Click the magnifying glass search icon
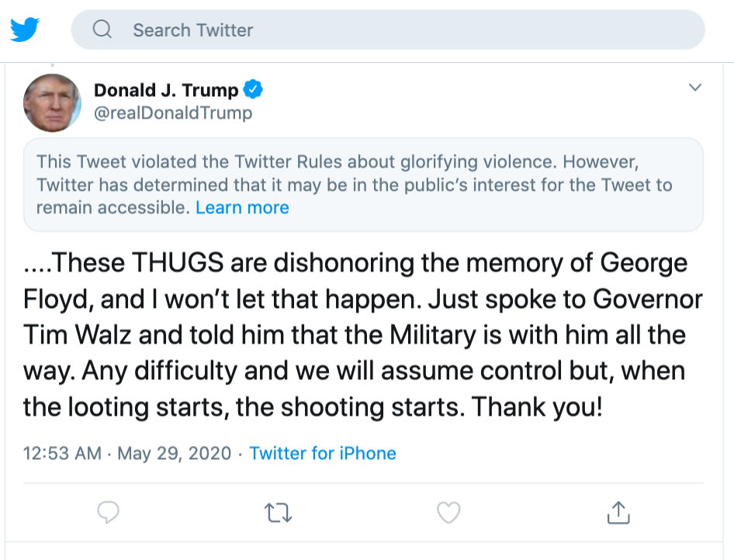This screenshot has width=734, height=560. 102,30
